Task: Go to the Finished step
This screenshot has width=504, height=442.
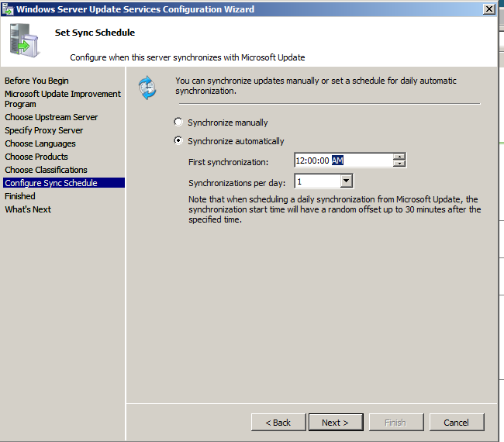Action: point(20,196)
